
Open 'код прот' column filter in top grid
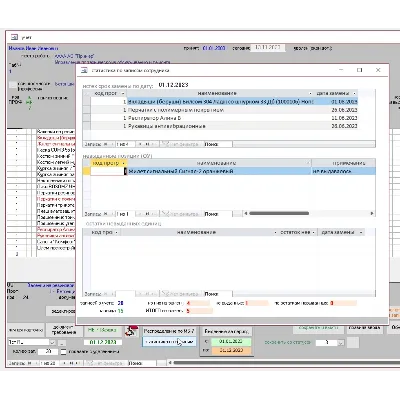tap(123, 94)
